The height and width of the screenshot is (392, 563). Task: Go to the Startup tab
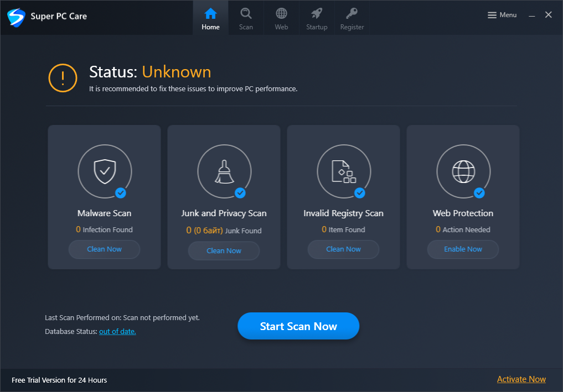[x=317, y=18]
